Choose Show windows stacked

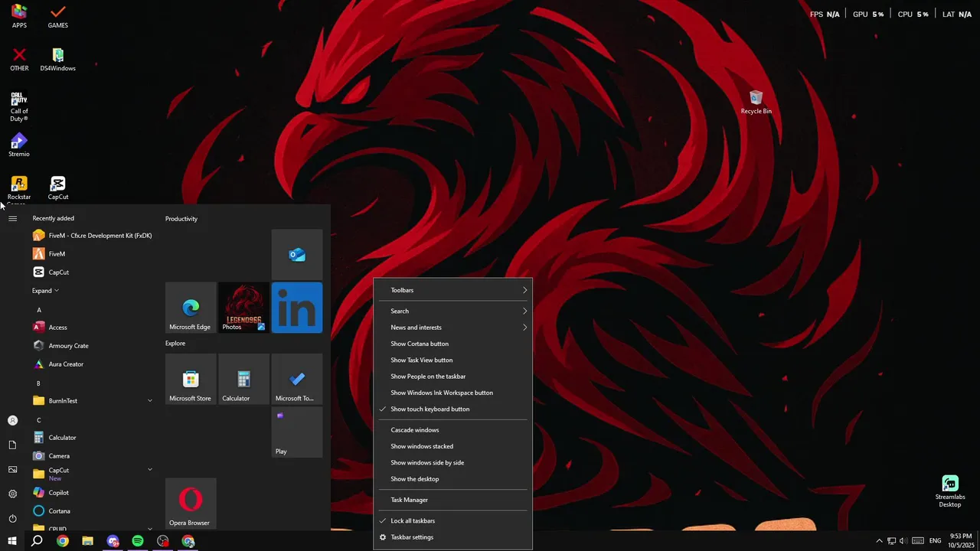(452, 446)
